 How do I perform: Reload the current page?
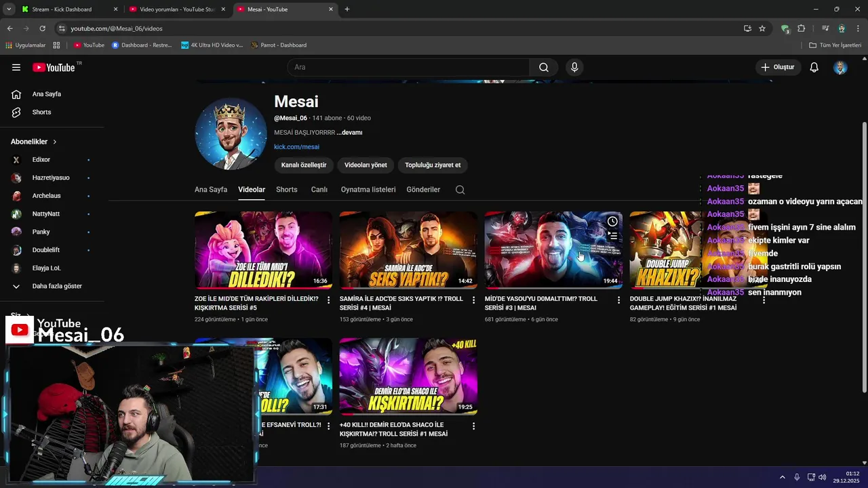coord(42,28)
